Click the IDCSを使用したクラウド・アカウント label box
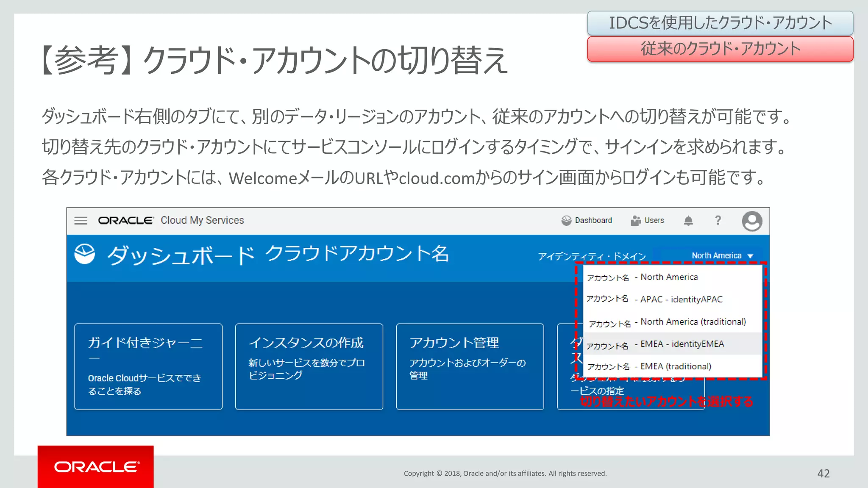Image resolution: width=868 pixels, height=488 pixels. [720, 23]
